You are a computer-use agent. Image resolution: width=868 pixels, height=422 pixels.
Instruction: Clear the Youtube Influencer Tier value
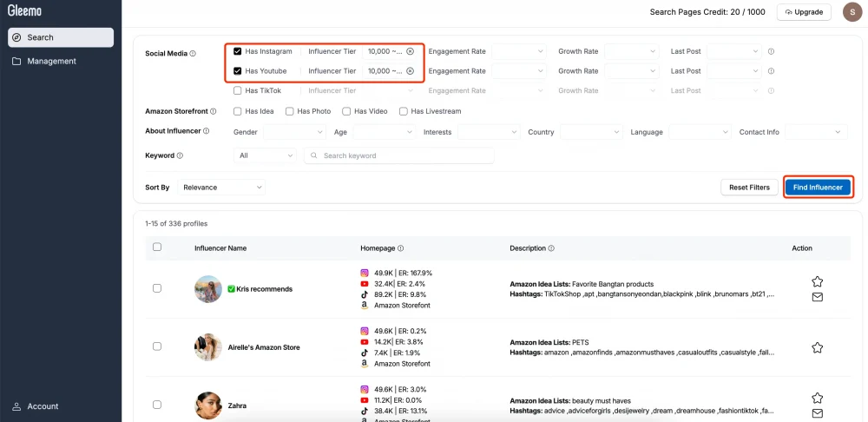[410, 71]
